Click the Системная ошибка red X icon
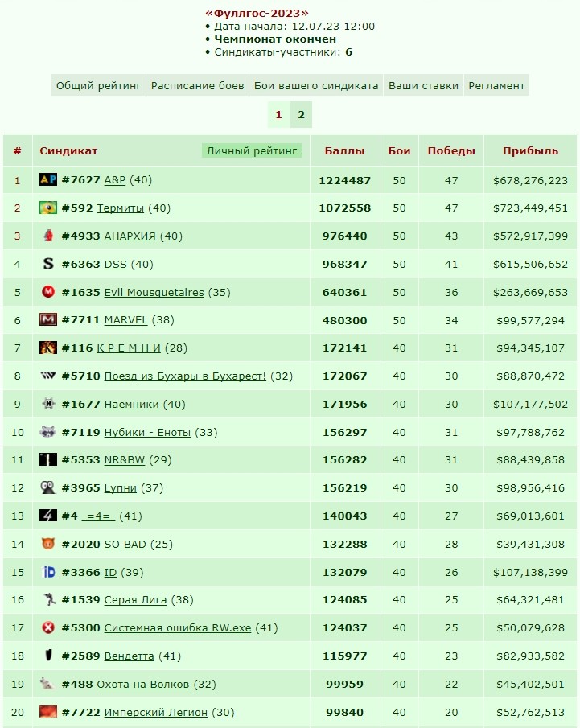Image resolution: width=580 pixels, height=728 pixels. click(47, 627)
